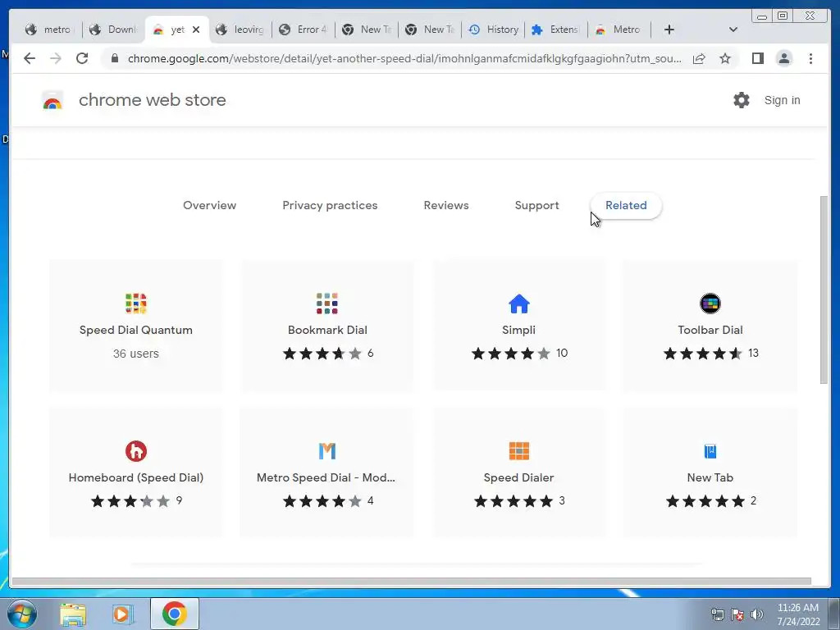
Task: Switch to the Overview section
Action: (209, 205)
